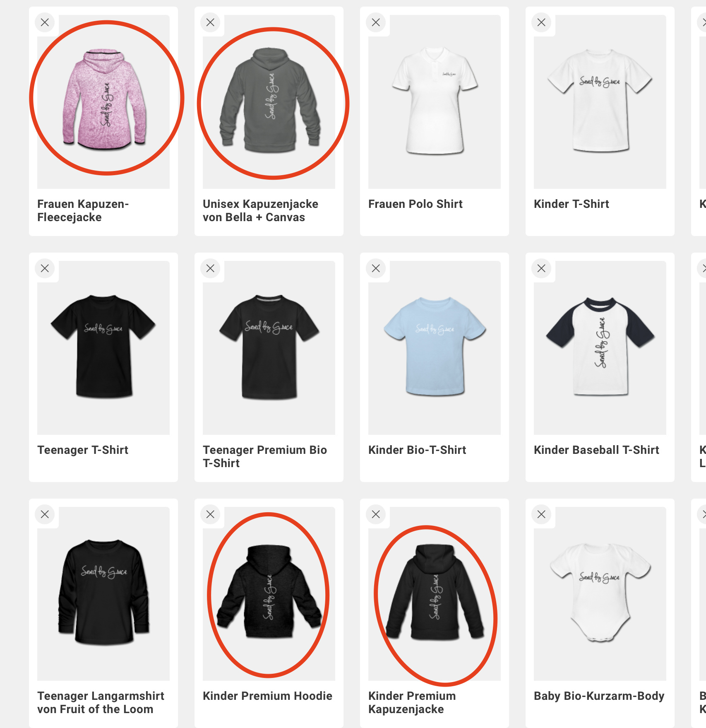Open the gray Unisex Kapuzenjacke image

click(269, 102)
